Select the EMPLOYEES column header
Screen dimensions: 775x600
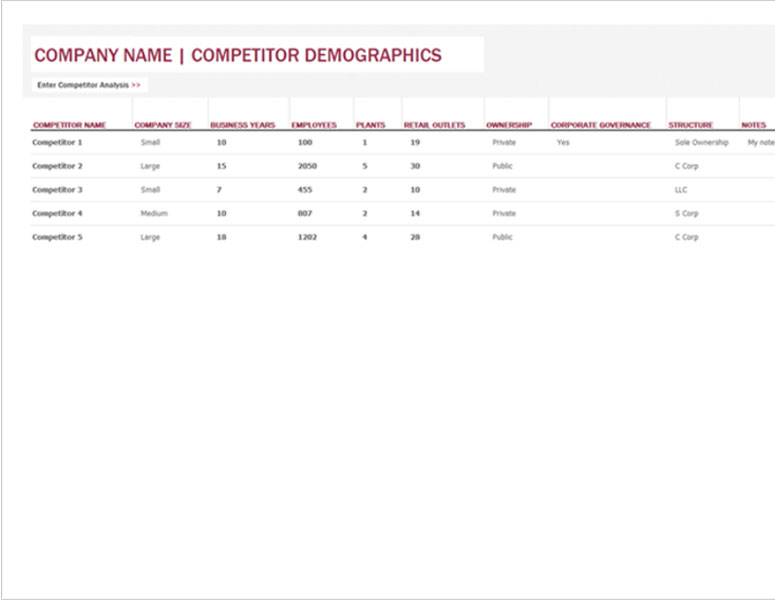(x=314, y=126)
